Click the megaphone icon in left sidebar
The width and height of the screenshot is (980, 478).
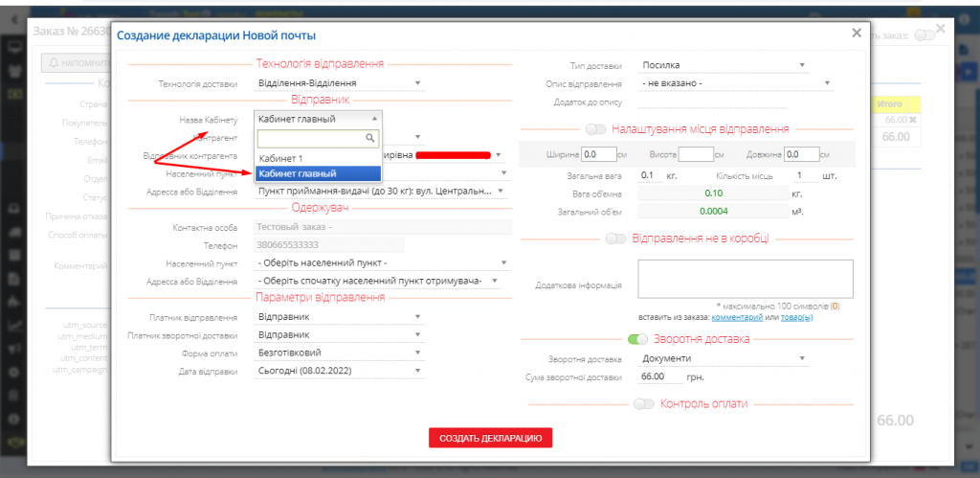coord(13,348)
